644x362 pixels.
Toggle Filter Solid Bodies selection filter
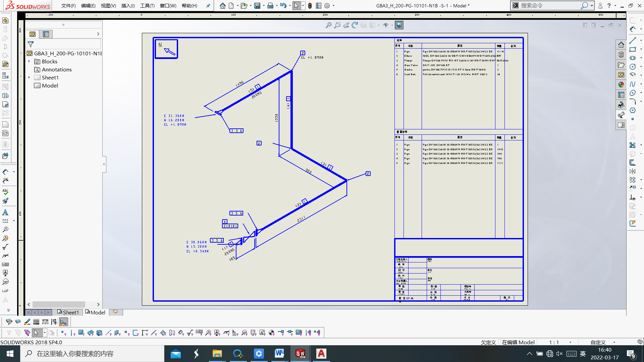[x=100, y=333]
